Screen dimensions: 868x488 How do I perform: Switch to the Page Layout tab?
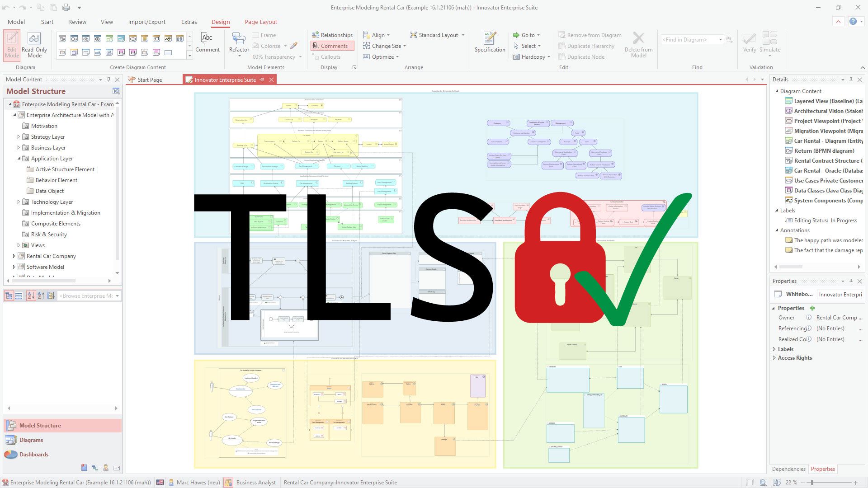click(x=260, y=21)
